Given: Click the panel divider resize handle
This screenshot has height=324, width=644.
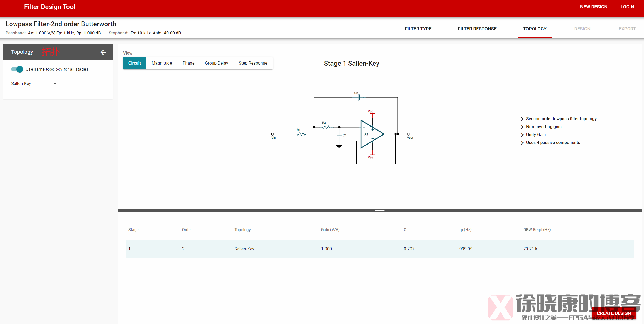Looking at the screenshot, I should tap(379, 211).
